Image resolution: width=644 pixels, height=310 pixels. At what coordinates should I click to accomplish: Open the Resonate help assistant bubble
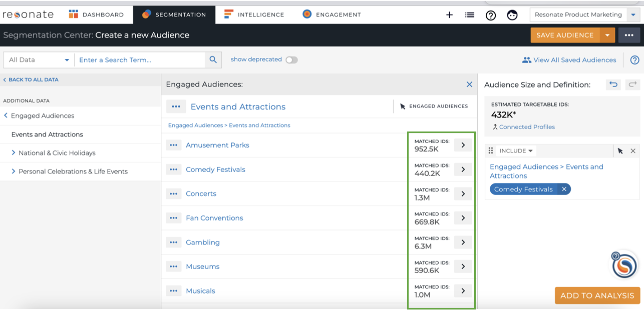click(x=624, y=265)
